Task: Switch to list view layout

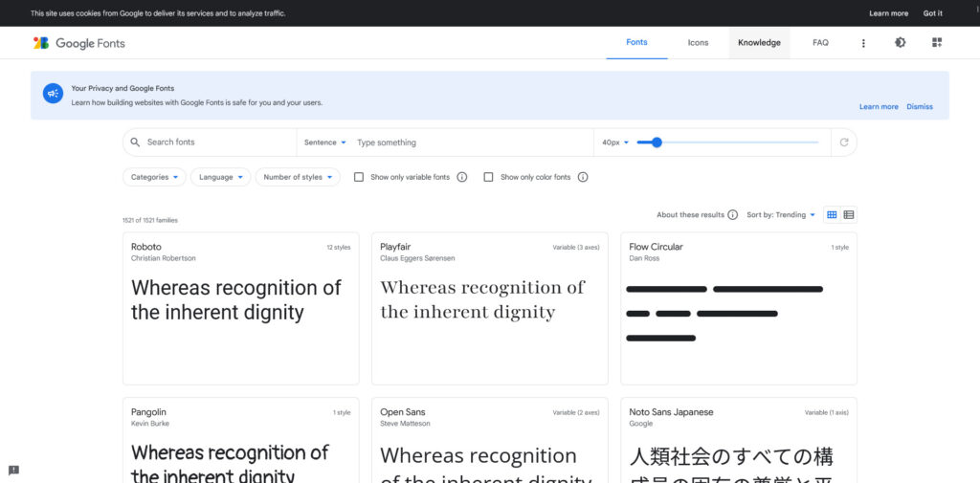Action: click(849, 215)
